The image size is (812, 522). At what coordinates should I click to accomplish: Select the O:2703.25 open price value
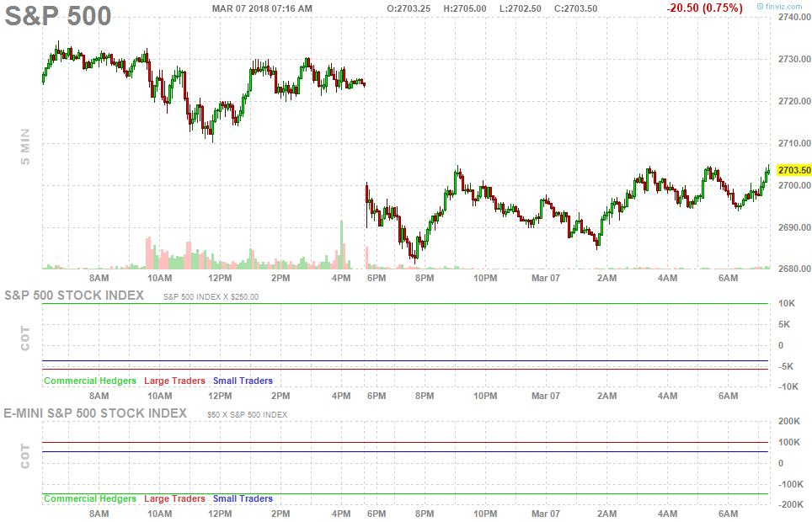click(x=409, y=8)
